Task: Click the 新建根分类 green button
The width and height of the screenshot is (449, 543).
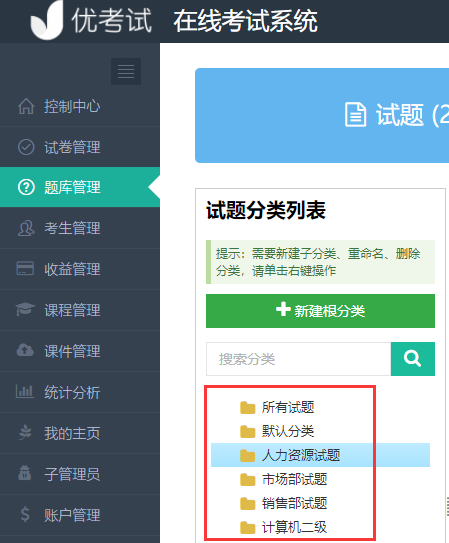Action: coord(320,311)
